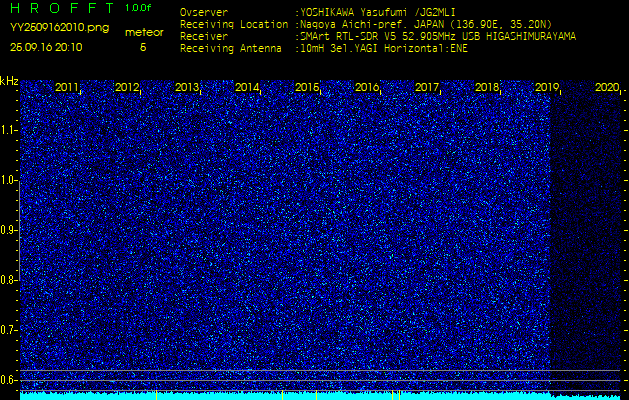Click the 2019 time marker
Screen dimensions: 629x400
pos(547,87)
